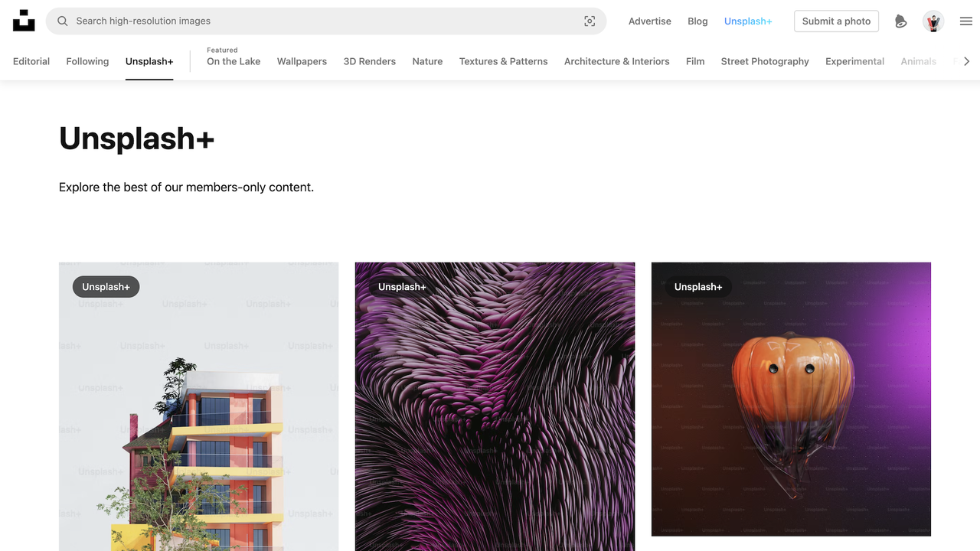Click the Unsplash logo home icon
Viewport: 980px width, 551px height.
[x=24, y=21]
